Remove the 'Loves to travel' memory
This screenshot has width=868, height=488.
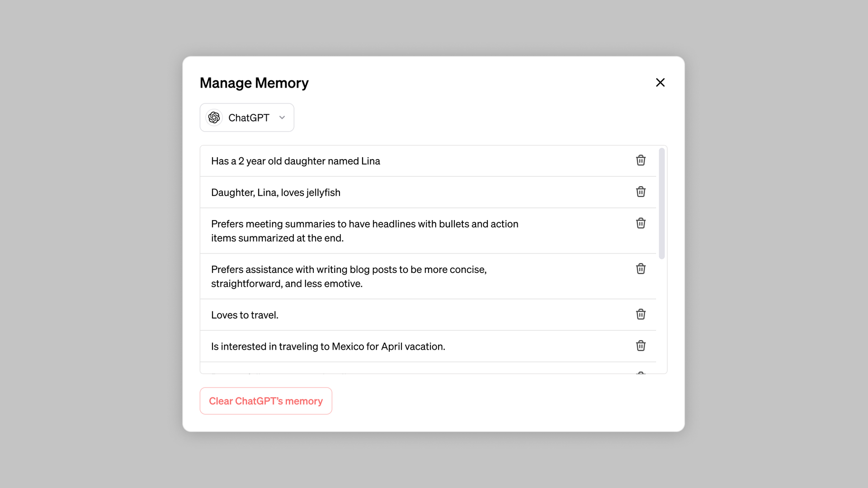[641, 314]
